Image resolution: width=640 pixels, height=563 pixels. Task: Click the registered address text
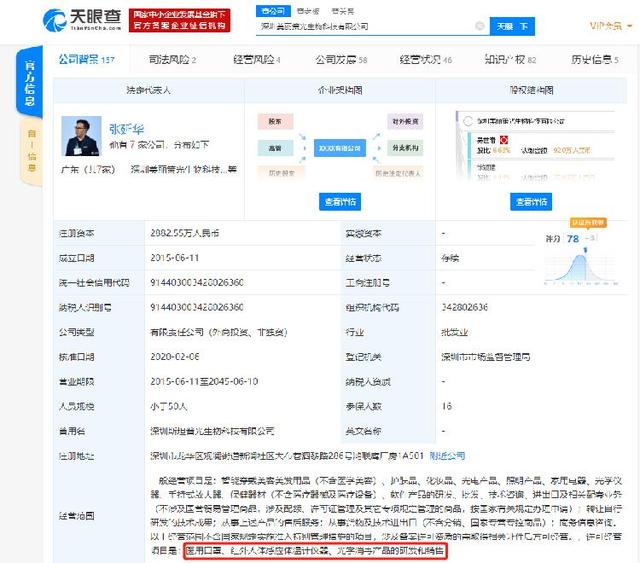[287, 456]
